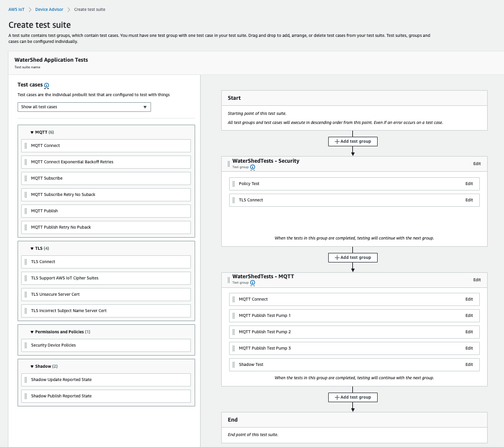Collapse the TLS (4) test case section
Viewport: 504px width, 447px height.
(x=31, y=248)
